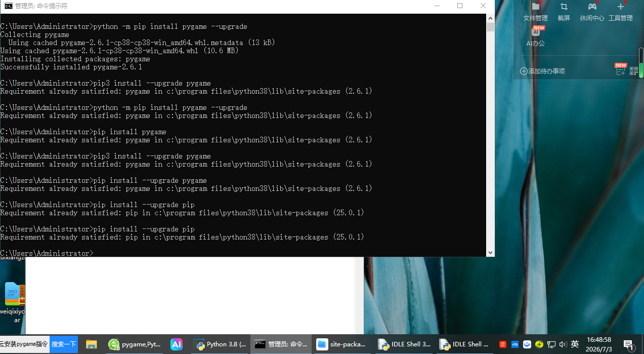Switch to second IDLE Shell taskbar item
644x354 pixels.
pos(465,344)
